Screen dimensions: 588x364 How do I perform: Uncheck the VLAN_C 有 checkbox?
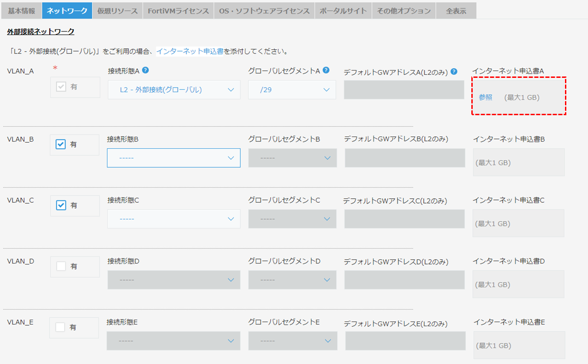[61, 205]
